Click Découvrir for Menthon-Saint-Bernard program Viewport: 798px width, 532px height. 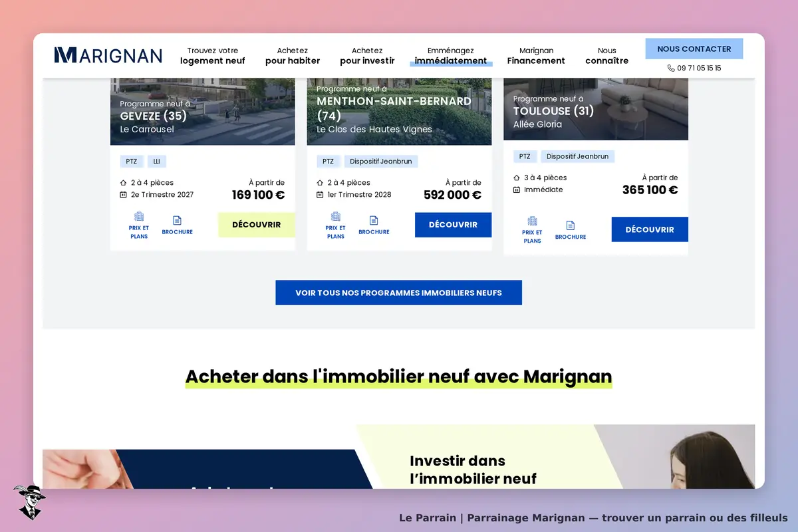point(454,225)
